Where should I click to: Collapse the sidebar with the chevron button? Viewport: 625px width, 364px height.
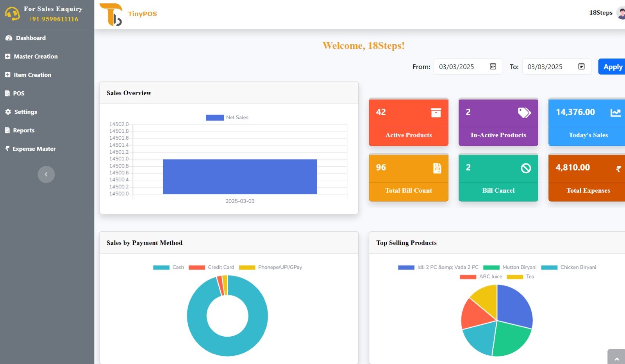[46, 174]
